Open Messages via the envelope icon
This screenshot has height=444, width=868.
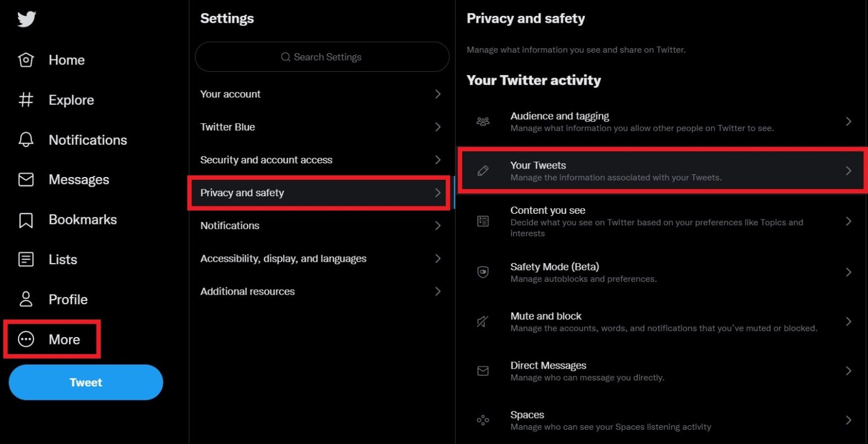click(26, 179)
